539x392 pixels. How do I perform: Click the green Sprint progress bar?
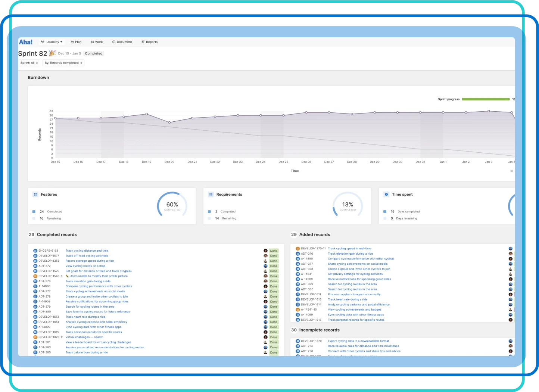(x=486, y=99)
